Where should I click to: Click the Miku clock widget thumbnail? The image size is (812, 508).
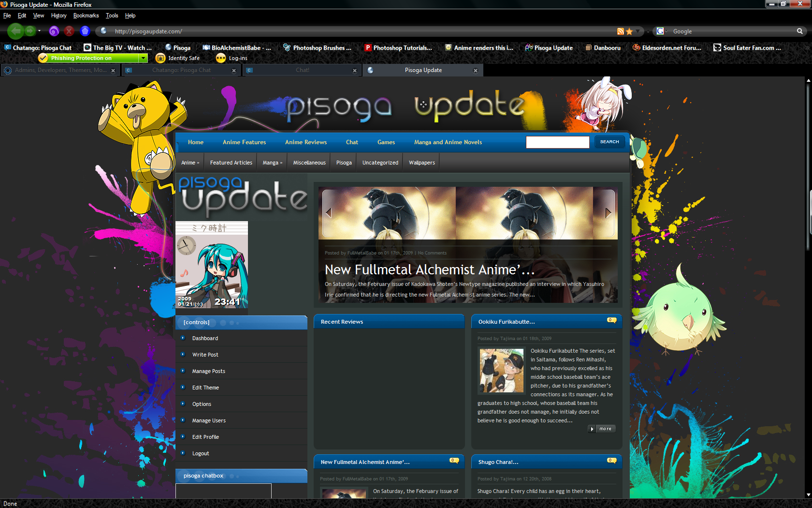pos(212,265)
